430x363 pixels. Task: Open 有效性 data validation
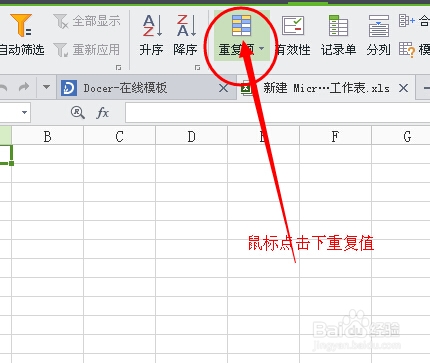(x=293, y=35)
